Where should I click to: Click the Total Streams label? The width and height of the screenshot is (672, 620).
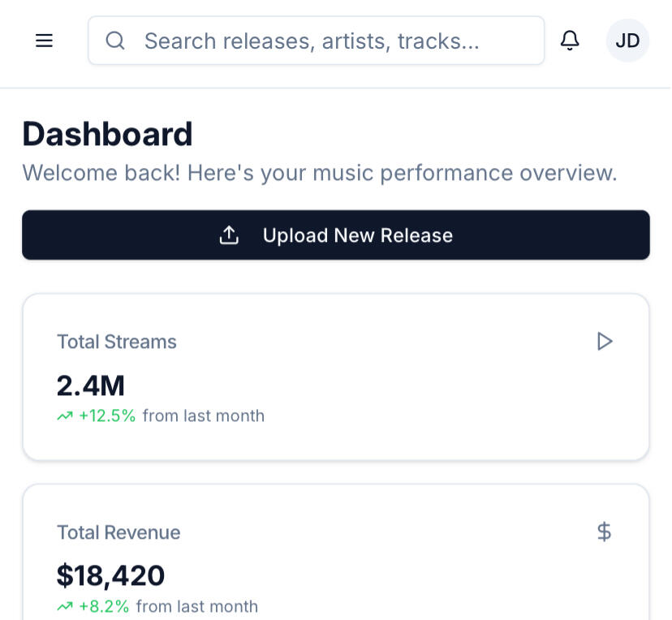[117, 342]
